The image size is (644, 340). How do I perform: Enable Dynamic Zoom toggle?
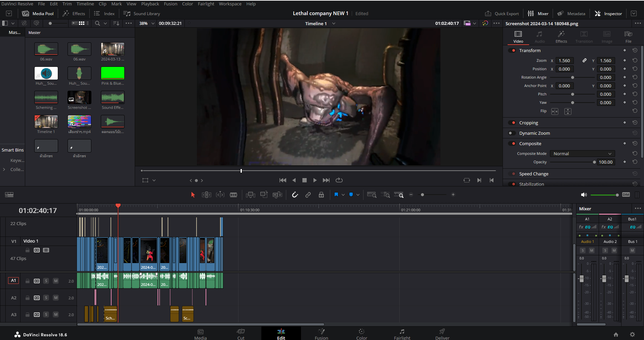[512, 133]
